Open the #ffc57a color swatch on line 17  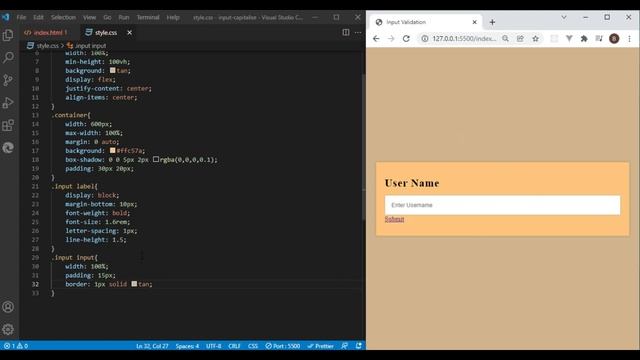pos(113,150)
